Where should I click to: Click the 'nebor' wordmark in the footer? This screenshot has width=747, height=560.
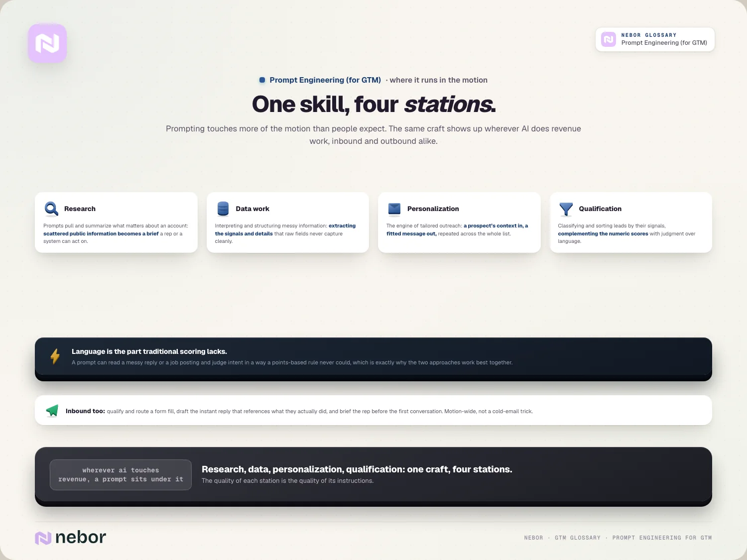[x=81, y=538]
